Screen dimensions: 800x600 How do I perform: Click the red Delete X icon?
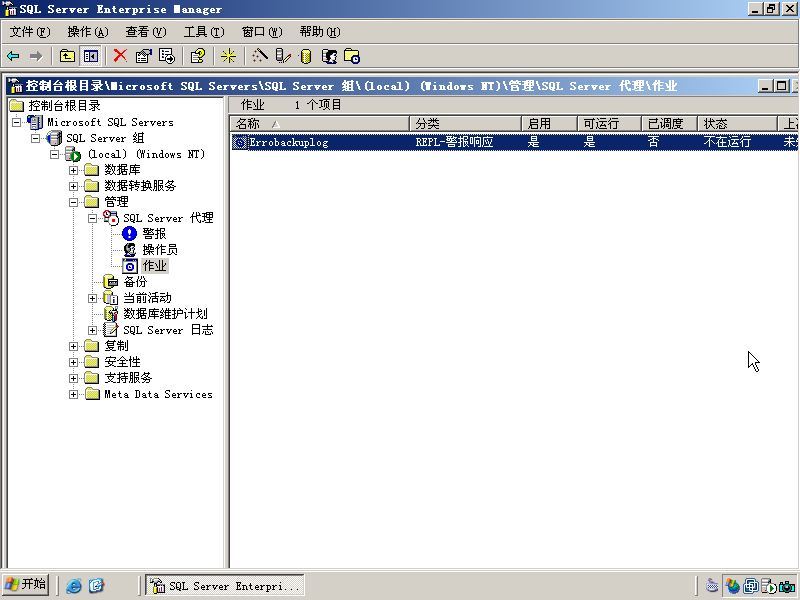120,56
